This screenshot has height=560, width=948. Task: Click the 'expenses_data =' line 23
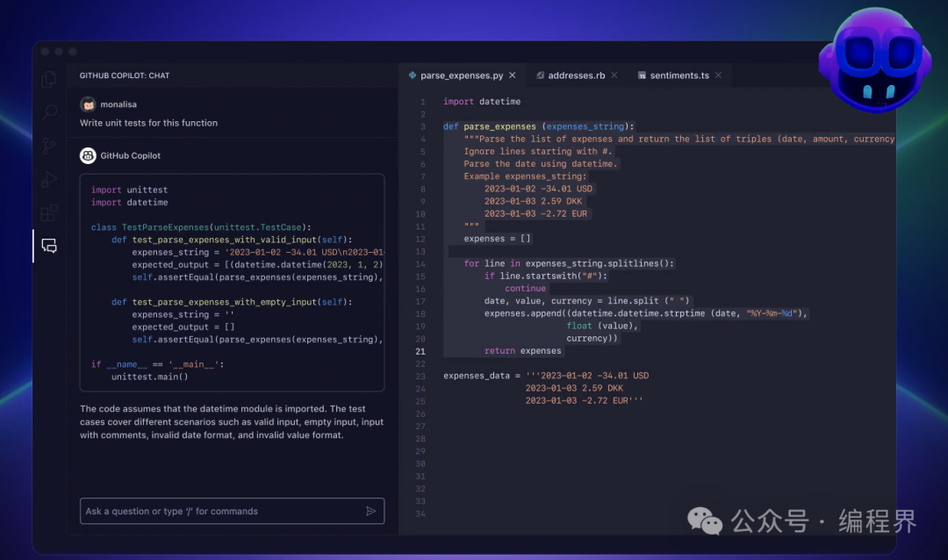546,376
